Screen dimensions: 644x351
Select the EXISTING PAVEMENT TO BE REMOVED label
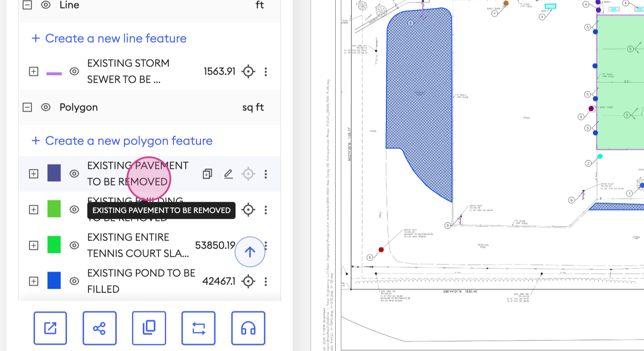click(x=138, y=174)
